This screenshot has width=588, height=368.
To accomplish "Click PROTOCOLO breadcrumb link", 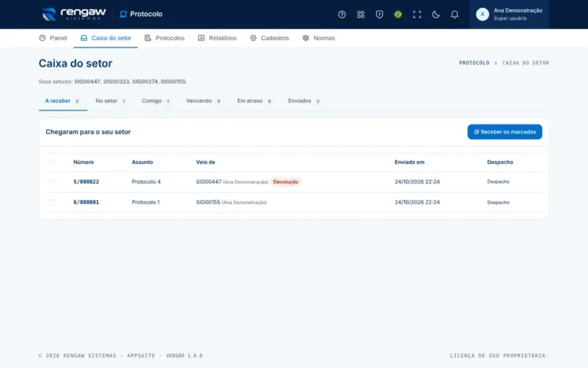I will point(474,63).
